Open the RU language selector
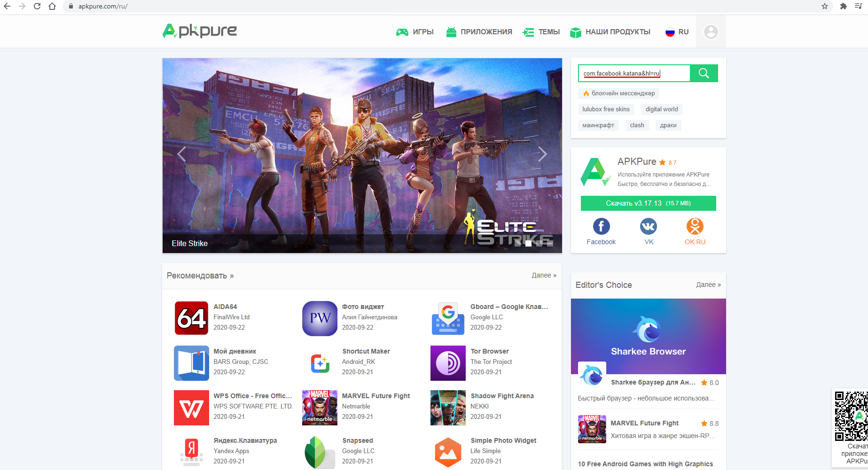The width and height of the screenshot is (868, 470). pyautogui.click(x=677, y=32)
